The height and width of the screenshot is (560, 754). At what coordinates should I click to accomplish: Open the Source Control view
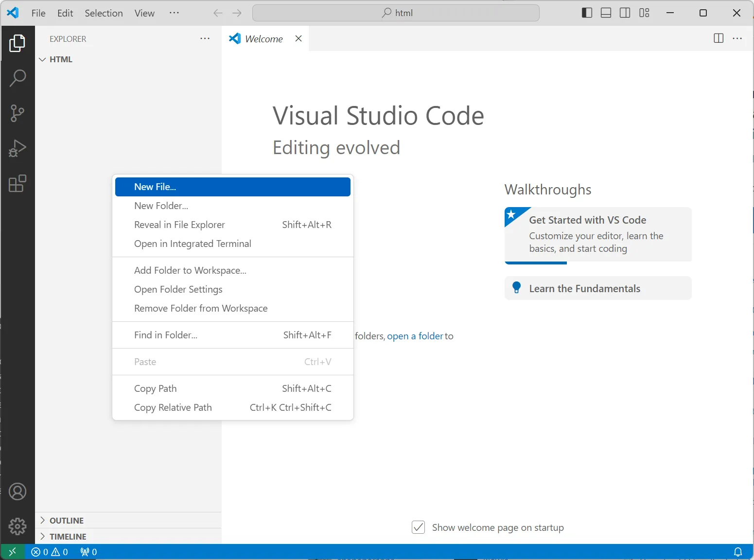tap(18, 113)
